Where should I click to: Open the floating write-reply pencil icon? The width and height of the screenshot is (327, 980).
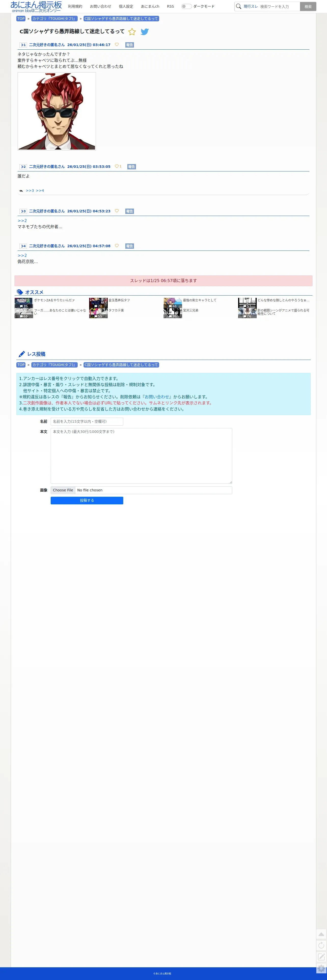[x=321, y=957]
